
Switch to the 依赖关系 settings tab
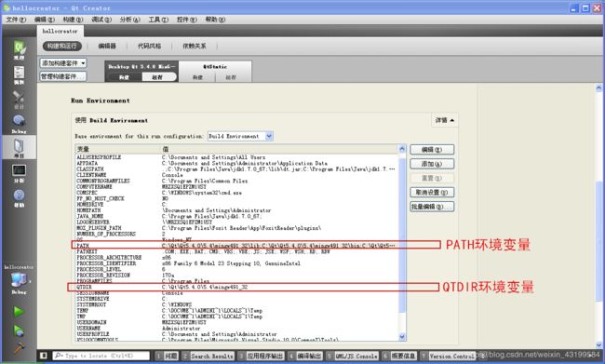pyautogui.click(x=195, y=46)
